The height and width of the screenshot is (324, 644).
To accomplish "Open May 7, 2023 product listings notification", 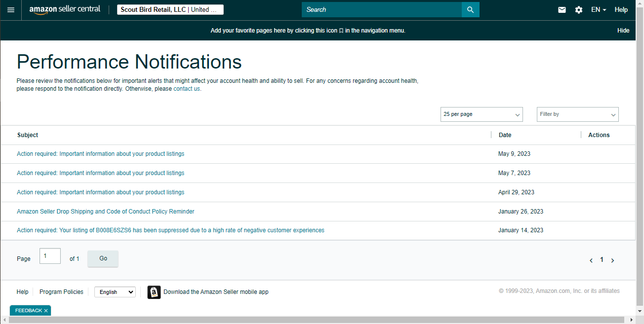I will pyautogui.click(x=101, y=173).
